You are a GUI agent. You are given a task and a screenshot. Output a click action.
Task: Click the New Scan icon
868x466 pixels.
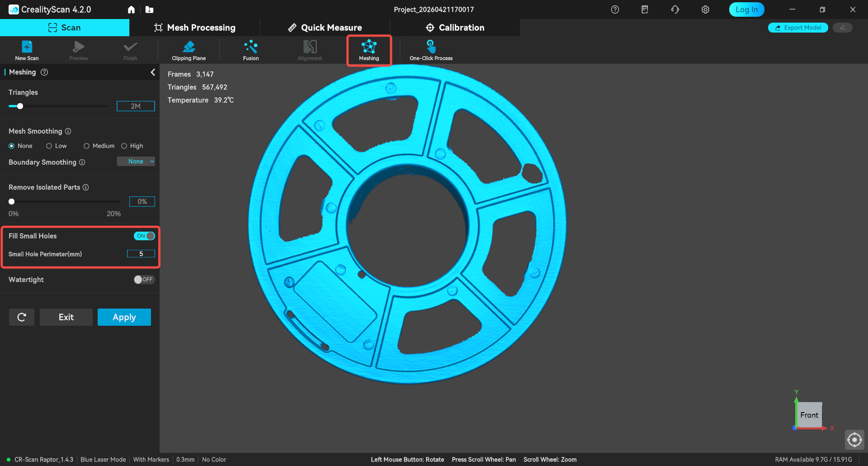click(27, 50)
